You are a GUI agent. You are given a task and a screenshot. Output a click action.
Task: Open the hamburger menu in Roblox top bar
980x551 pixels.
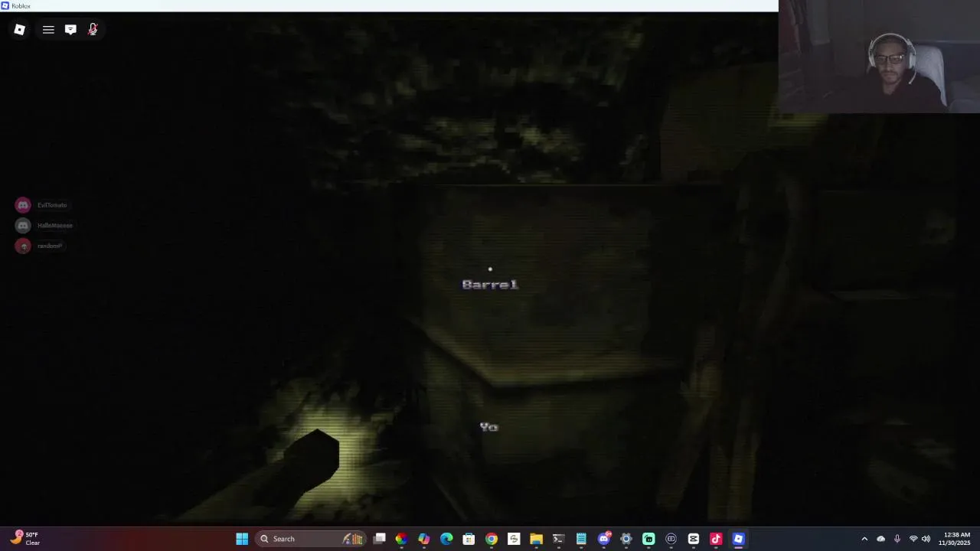click(48, 29)
